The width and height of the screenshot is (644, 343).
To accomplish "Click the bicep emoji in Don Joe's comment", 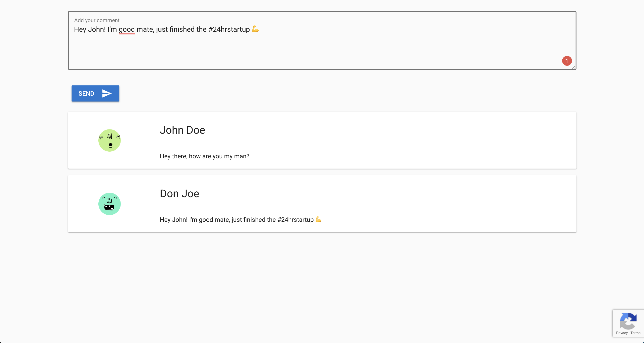I will pyautogui.click(x=318, y=219).
